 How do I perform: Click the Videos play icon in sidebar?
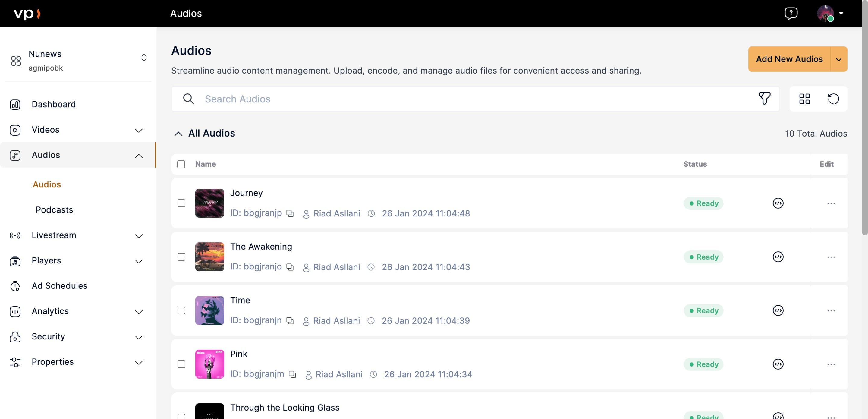[15, 130]
